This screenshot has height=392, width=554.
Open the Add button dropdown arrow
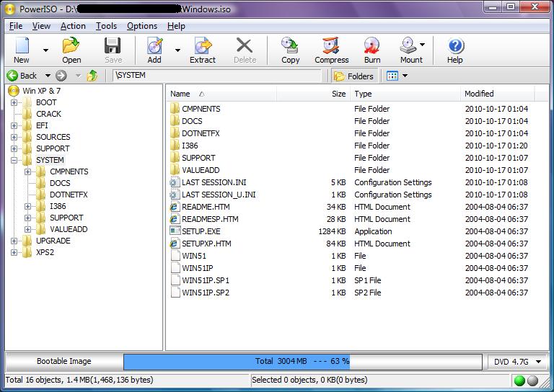[x=177, y=50]
